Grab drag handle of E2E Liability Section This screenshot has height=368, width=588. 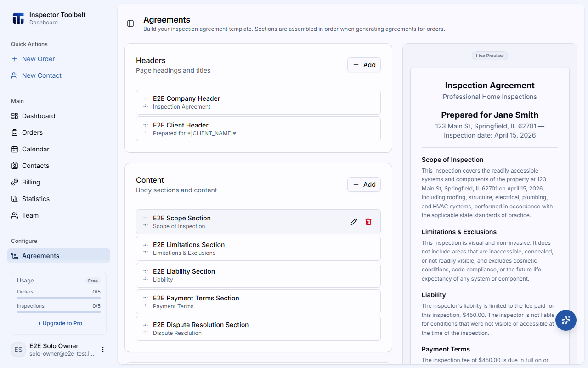click(x=146, y=275)
